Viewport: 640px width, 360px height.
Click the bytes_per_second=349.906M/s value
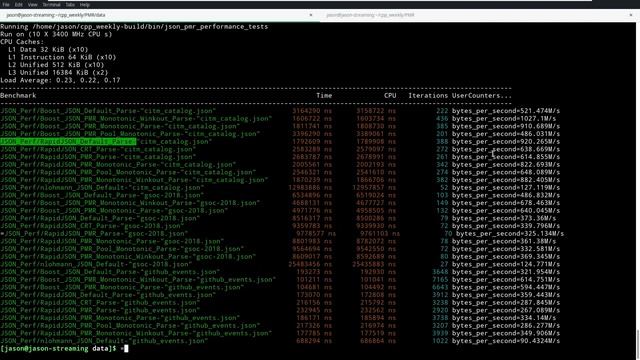pyautogui.click(x=506, y=333)
